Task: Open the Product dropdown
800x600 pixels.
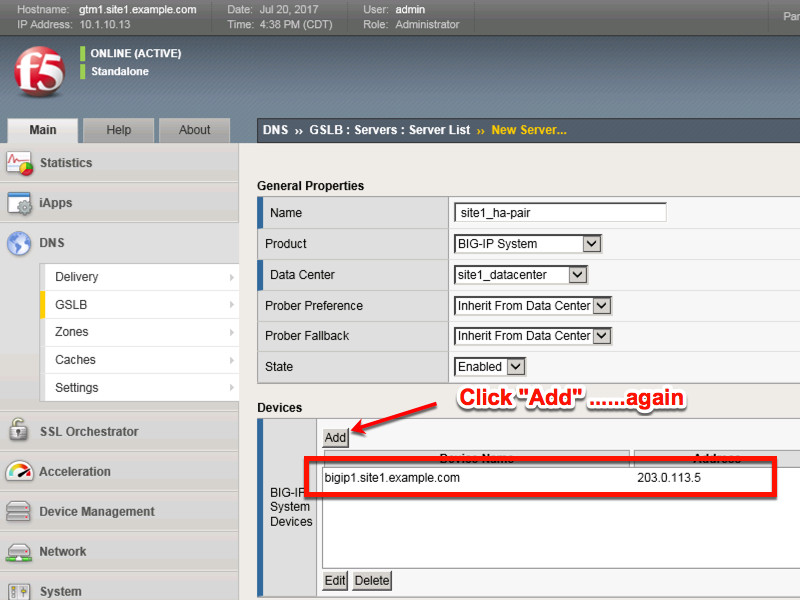Action: pos(528,244)
